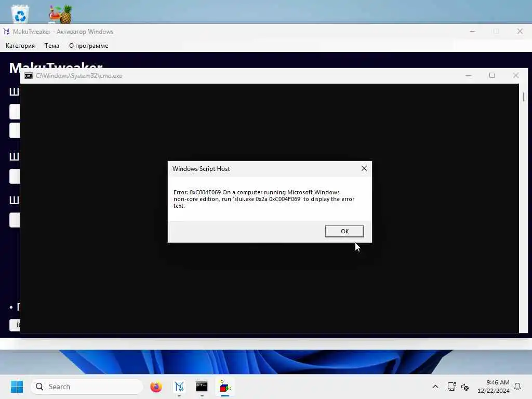
Task: Open the Windows Start menu
Action: click(x=17, y=387)
